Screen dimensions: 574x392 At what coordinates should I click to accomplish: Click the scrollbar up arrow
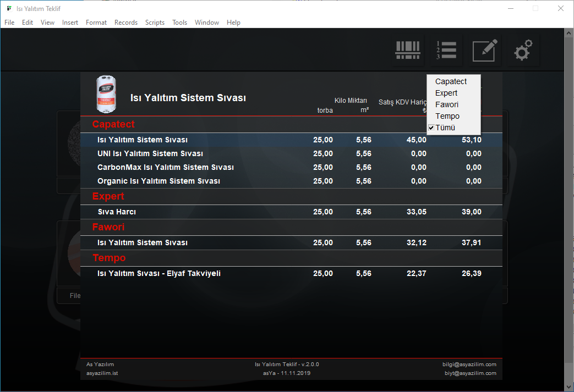(x=568, y=33)
